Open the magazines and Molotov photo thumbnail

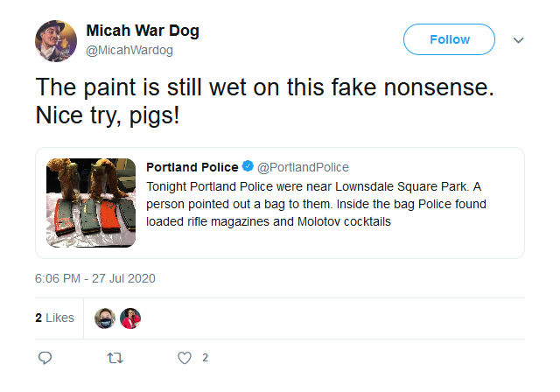(91, 203)
